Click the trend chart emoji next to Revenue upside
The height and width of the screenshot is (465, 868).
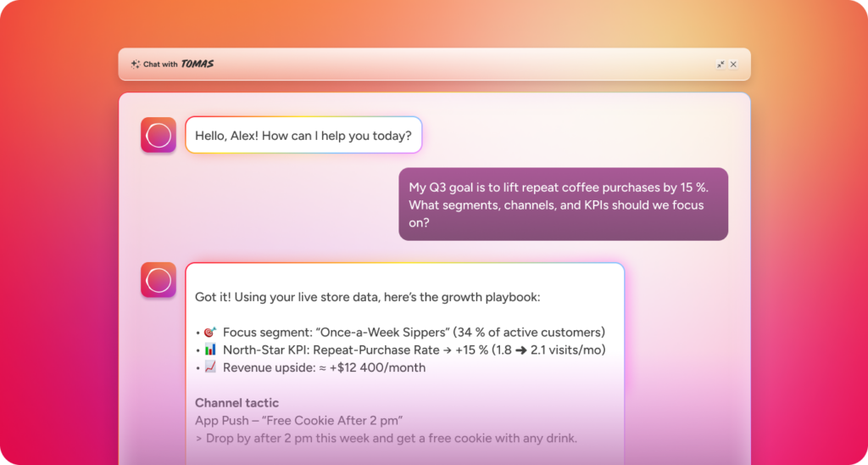pyautogui.click(x=210, y=367)
